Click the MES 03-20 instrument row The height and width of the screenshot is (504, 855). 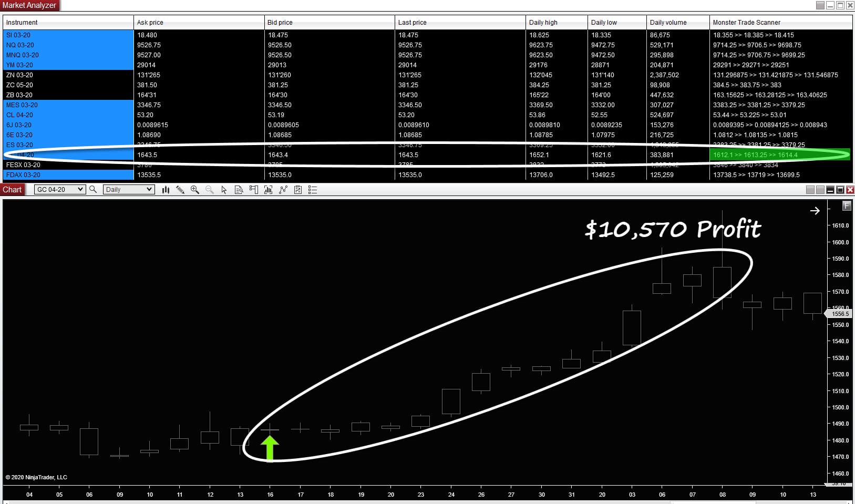coord(68,105)
